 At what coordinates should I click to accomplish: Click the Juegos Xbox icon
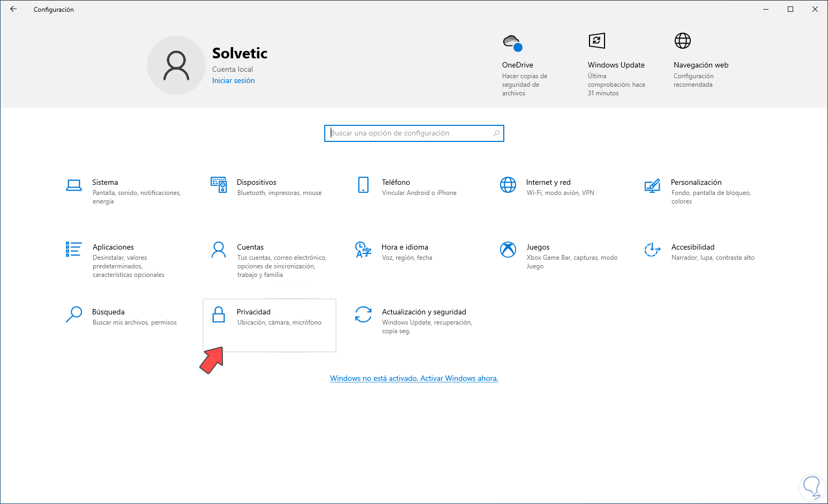(508, 250)
